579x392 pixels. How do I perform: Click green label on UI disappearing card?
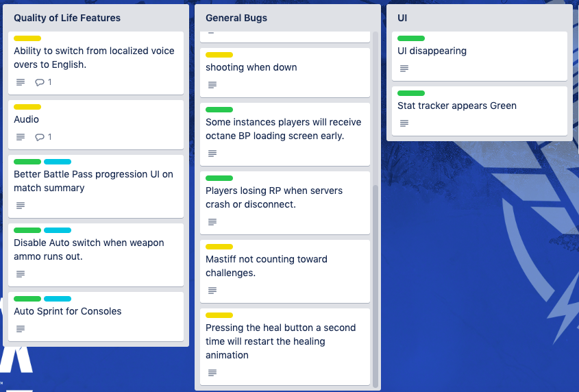pos(411,38)
